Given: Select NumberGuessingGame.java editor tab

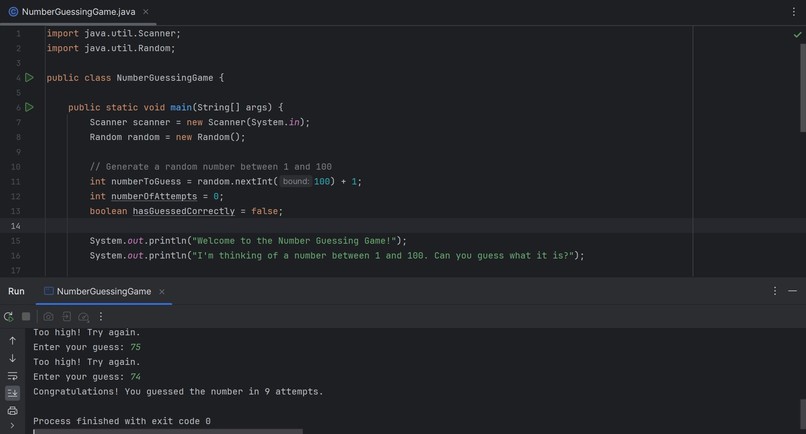Looking at the screenshot, I should (x=79, y=12).
